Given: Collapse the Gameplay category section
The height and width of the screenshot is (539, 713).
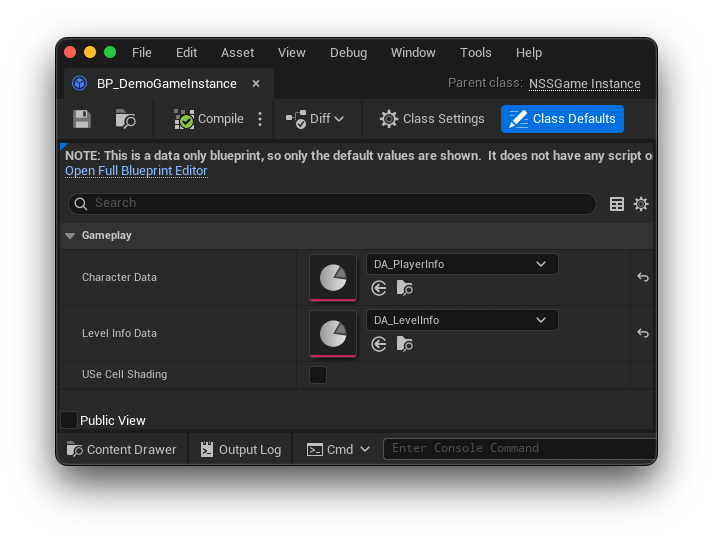Looking at the screenshot, I should (x=70, y=236).
